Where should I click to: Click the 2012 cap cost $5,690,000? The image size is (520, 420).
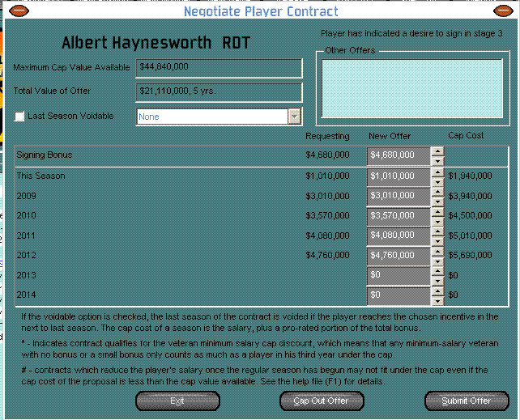[x=470, y=255]
